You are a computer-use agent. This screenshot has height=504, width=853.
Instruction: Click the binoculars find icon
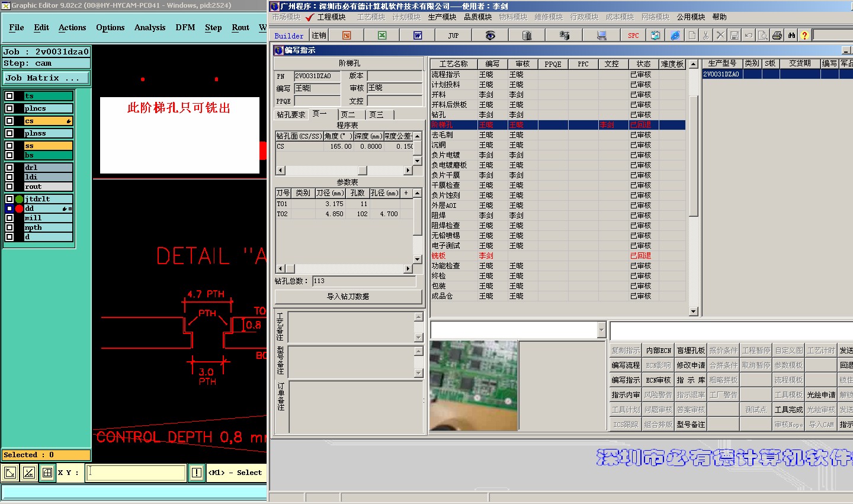click(791, 36)
